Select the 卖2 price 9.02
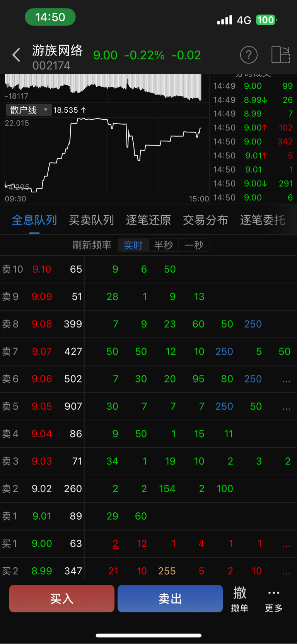This screenshot has height=644, width=297. (x=42, y=489)
